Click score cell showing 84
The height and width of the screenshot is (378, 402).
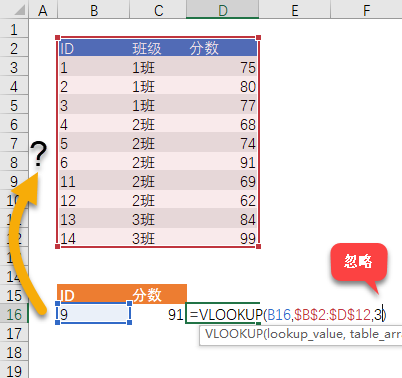point(222,219)
